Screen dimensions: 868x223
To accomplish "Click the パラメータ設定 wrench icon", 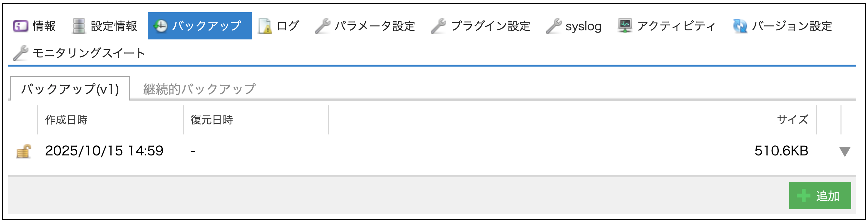I will point(323,26).
